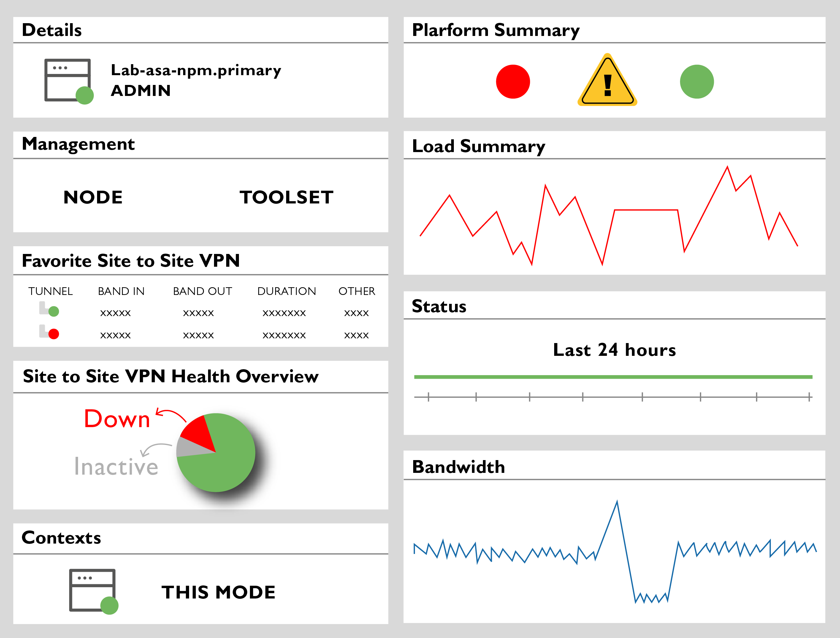
Task: Click the Lab-asa-npm.primary device window icon
Action: click(69, 81)
